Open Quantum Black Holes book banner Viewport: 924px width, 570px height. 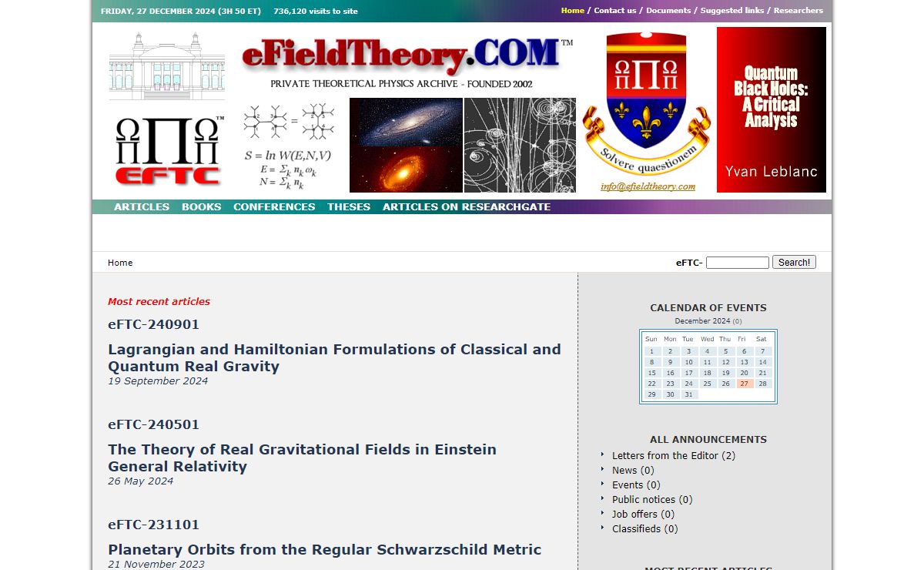(772, 109)
